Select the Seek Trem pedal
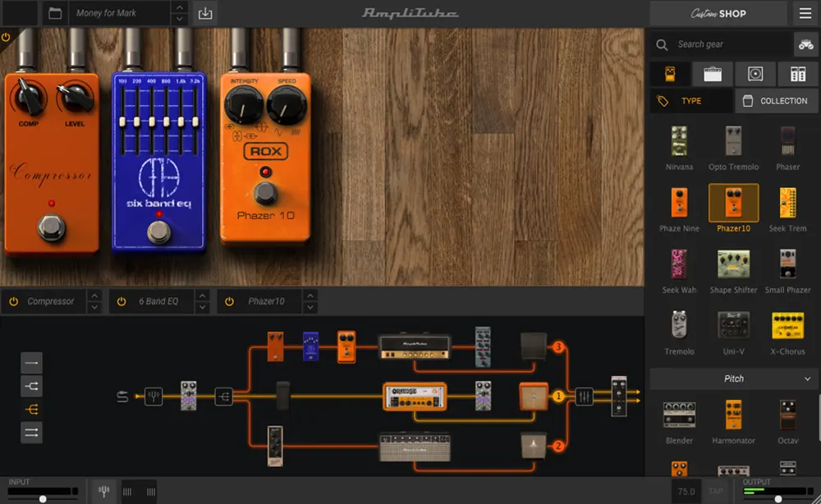This screenshot has width=821, height=504. point(787,209)
